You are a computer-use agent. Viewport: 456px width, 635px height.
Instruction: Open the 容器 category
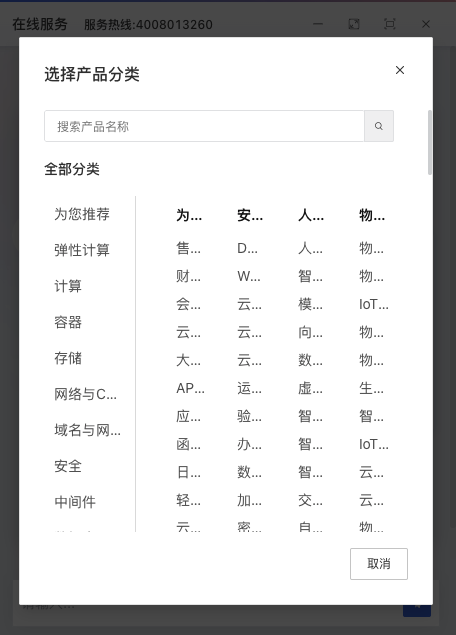[68, 322]
